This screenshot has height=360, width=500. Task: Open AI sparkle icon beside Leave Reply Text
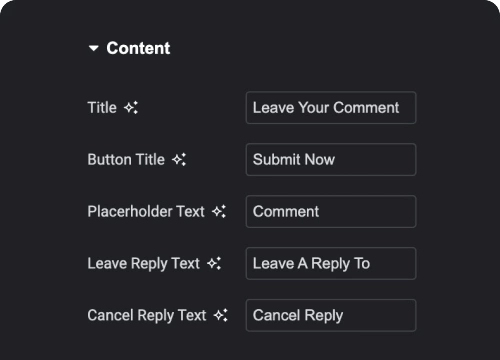[214, 263]
